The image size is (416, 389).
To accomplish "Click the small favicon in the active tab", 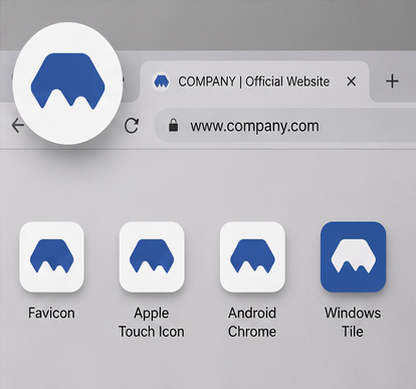I will [x=161, y=81].
